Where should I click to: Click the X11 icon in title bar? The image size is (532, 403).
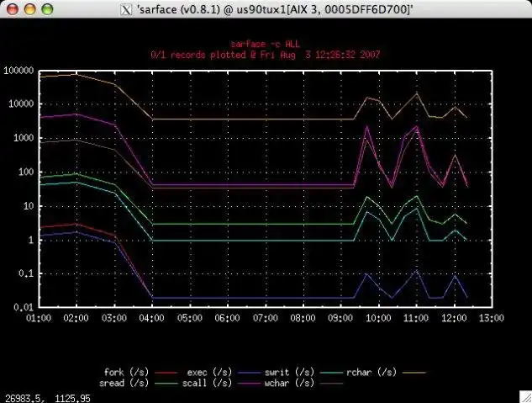click(x=126, y=9)
